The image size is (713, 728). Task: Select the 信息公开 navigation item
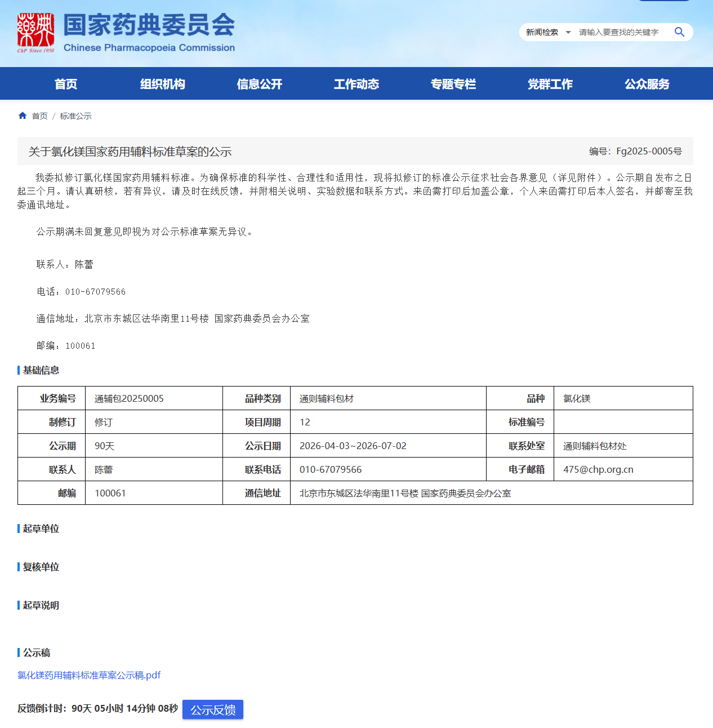(x=259, y=84)
